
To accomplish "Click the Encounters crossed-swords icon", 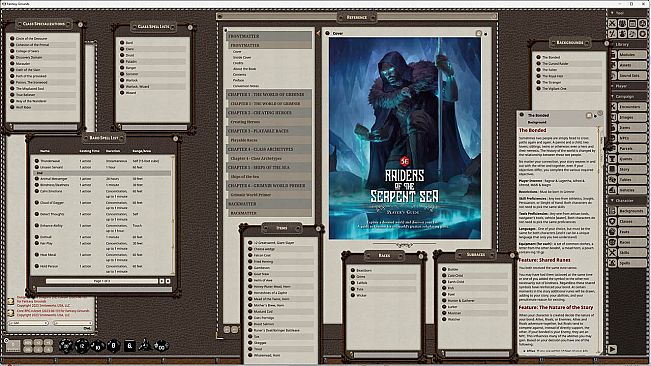I will point(613,107).
